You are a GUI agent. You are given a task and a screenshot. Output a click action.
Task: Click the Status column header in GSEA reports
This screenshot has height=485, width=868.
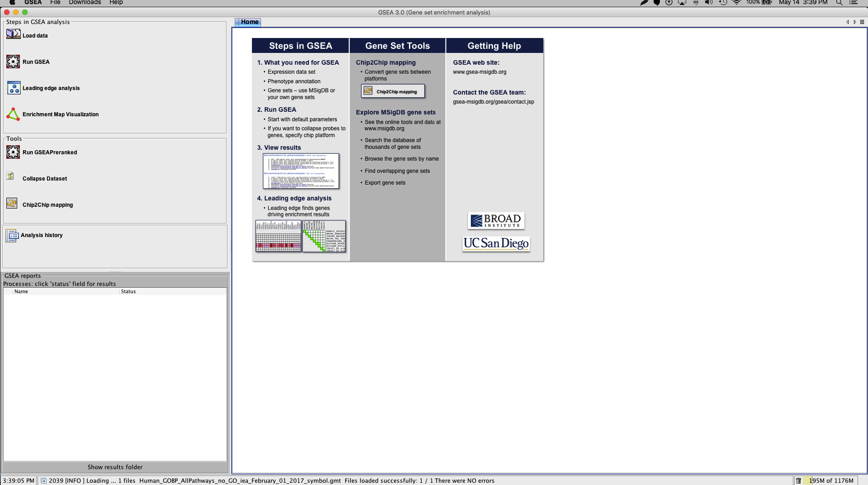173,291
